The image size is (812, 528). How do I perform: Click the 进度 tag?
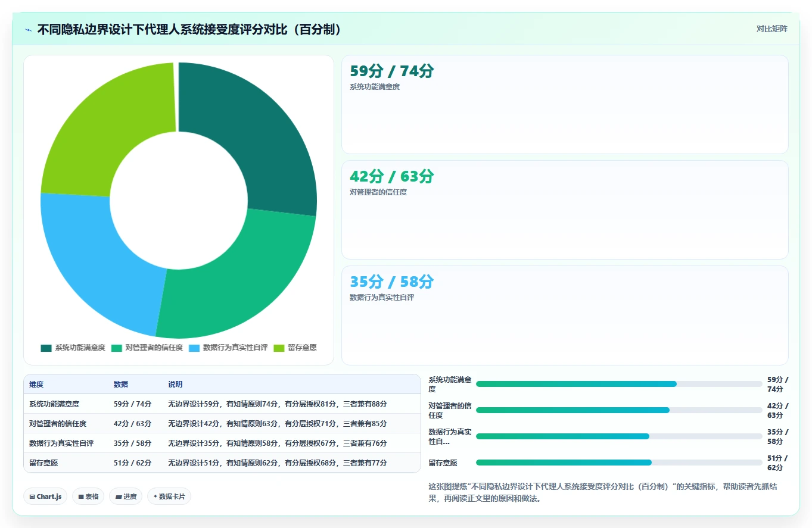pyautogui.click(x=126, y=496)
